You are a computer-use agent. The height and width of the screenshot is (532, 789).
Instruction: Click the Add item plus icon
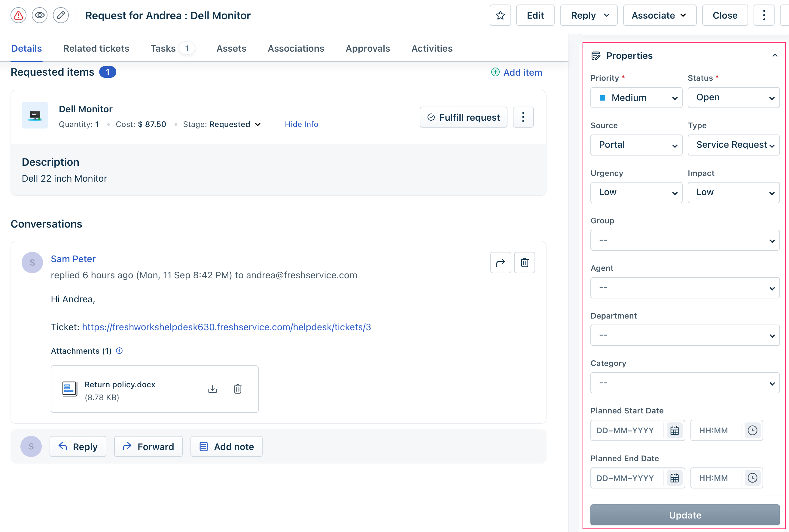tap(495, 72)
